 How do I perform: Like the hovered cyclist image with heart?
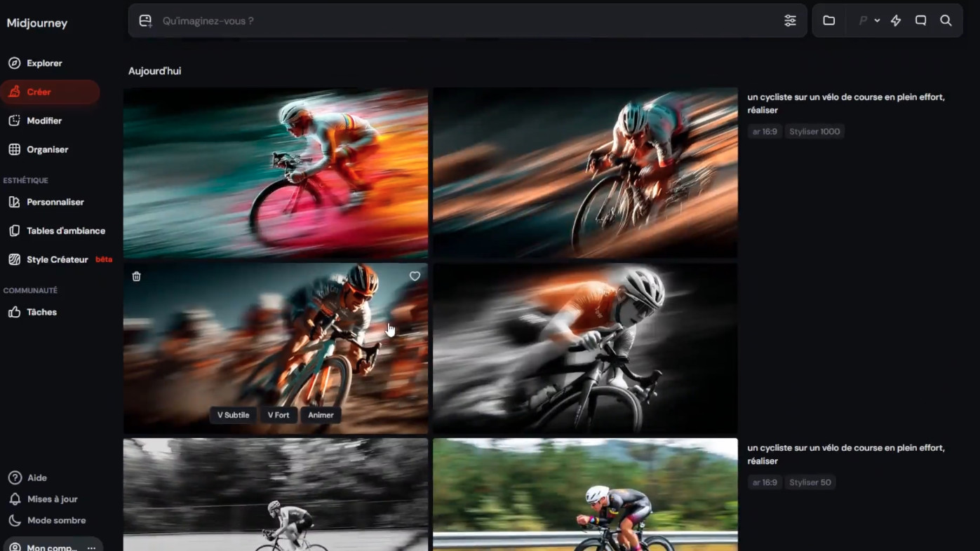(415, 277)
